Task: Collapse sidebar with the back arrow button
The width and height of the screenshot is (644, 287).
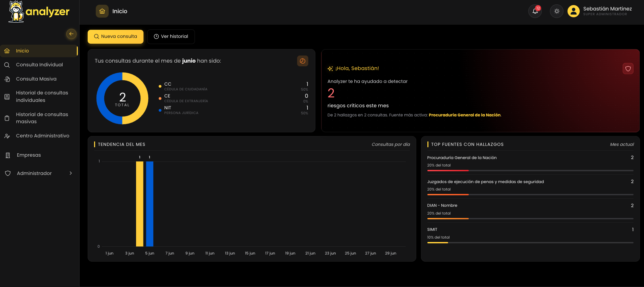Action: 71,34
